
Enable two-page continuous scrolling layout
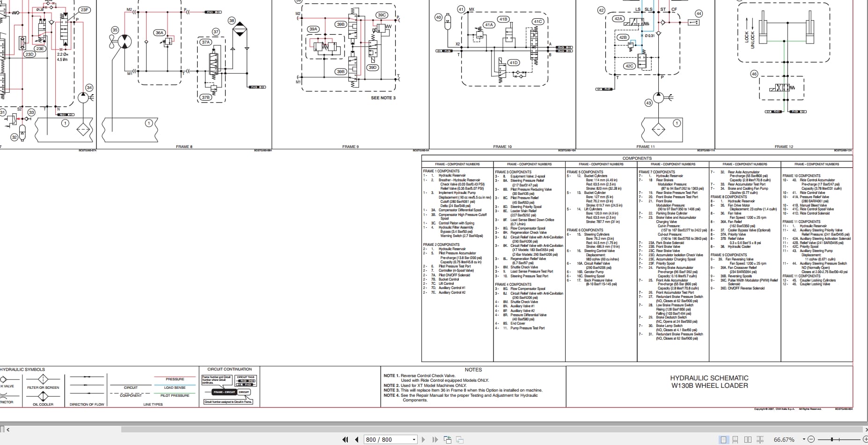[x=760, y=439]
